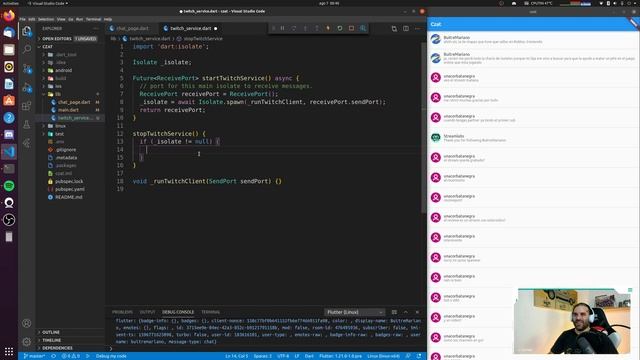
Task: Open .gitignore in the explorer tree
Action: pos(70,150)
